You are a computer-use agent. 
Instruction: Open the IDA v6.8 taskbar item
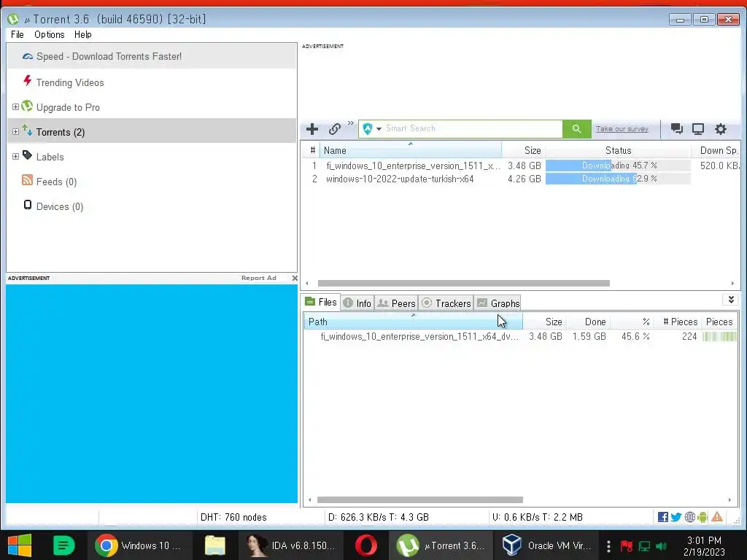(x=290, y=545)
